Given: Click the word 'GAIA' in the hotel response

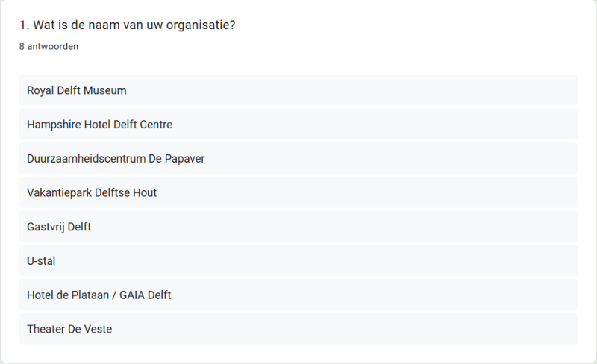Looking at the screenshot, I should coord(131,295).
